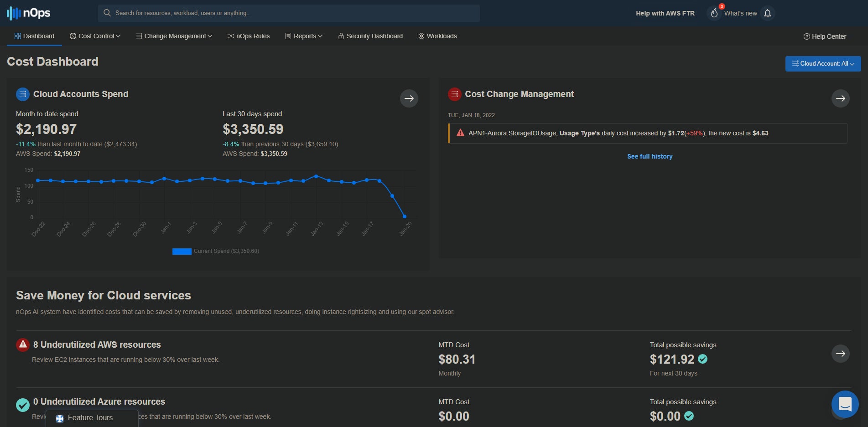Click the Jan-13 peak point on spend chart
868x427 pixels.
[x=316, y=176]
